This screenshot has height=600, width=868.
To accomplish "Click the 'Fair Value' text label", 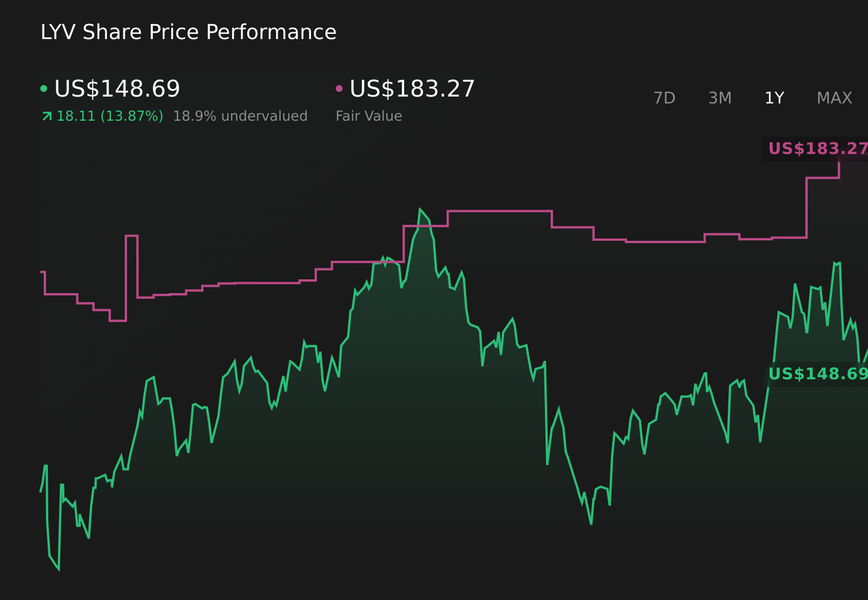I will coord(368,116).
